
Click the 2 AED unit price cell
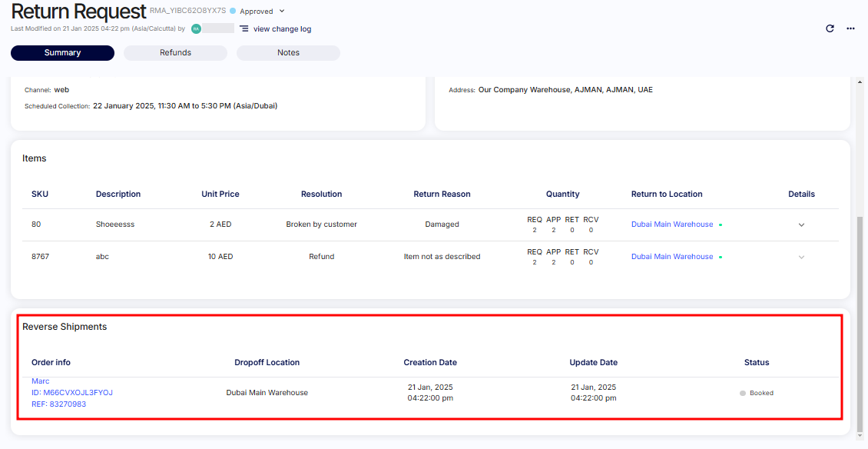(220, 224)
